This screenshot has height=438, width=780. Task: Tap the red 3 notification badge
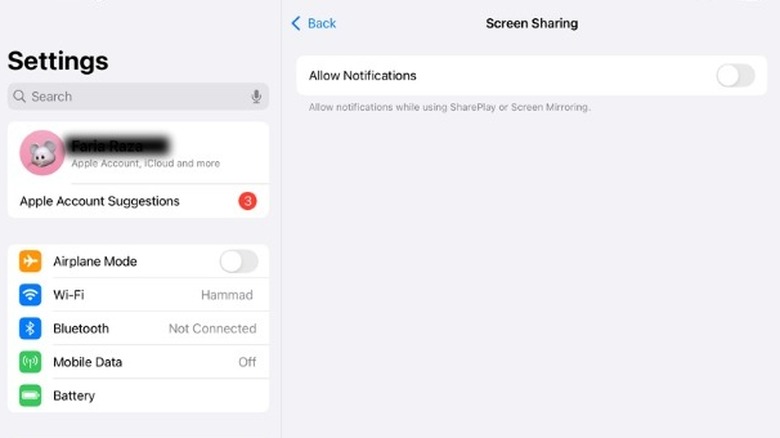click(x=247, y=201)
